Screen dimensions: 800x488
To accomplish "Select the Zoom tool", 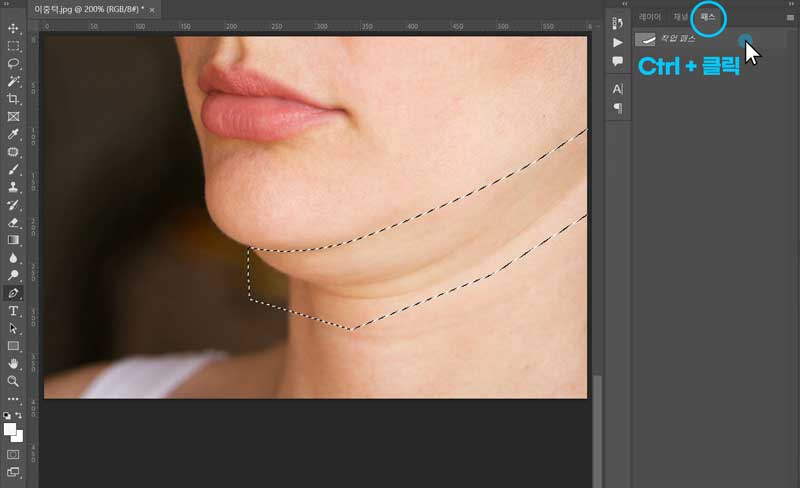I will [x=13, y=381].
